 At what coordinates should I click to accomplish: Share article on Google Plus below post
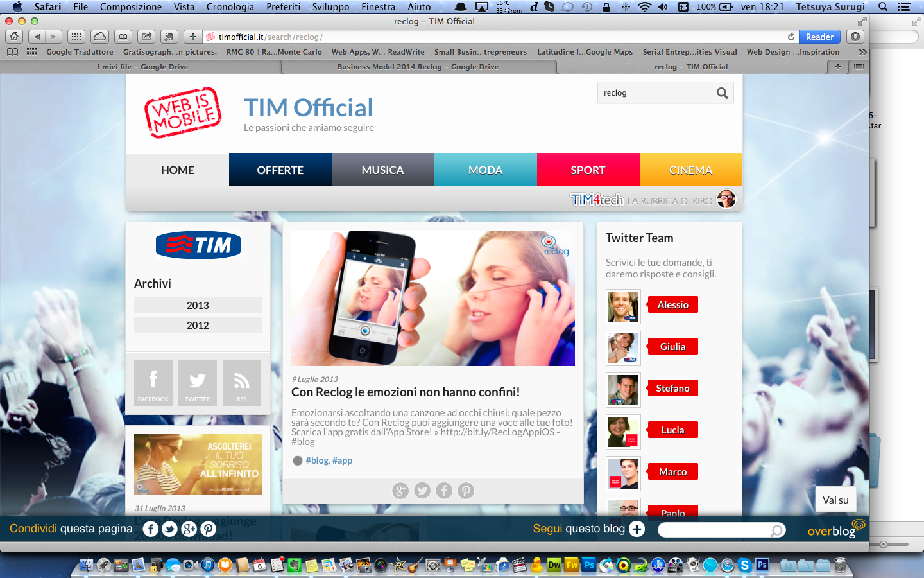click(400, 491)
